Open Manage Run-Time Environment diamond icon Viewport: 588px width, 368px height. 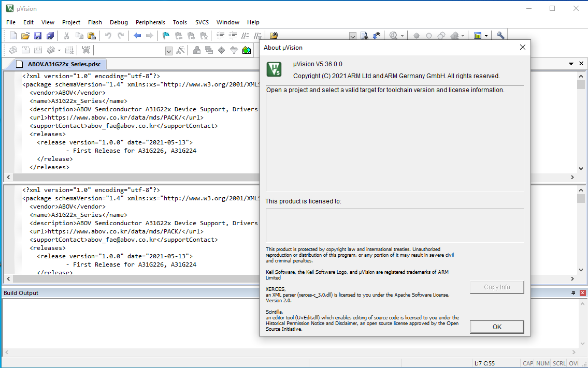(x=222, y=50)
